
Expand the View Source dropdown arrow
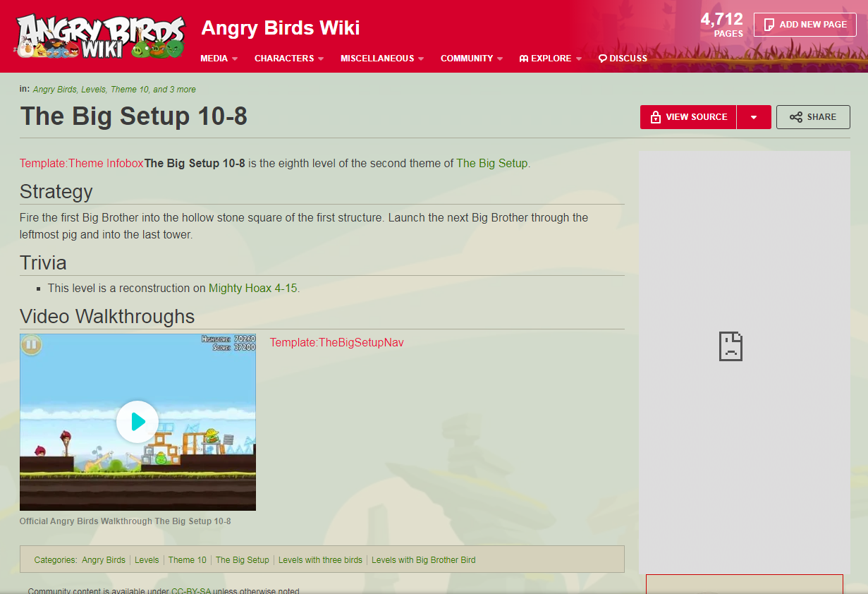754,117
